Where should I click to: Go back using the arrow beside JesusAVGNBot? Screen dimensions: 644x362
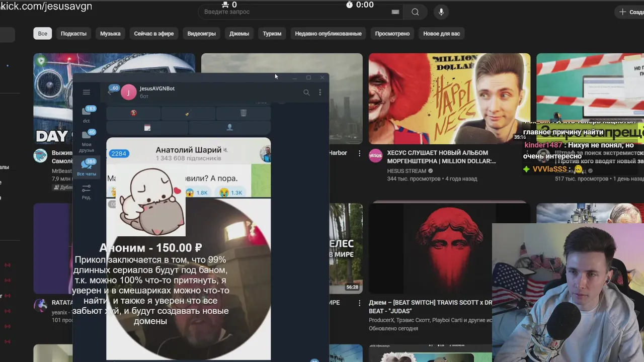click(x=110, y=92)
